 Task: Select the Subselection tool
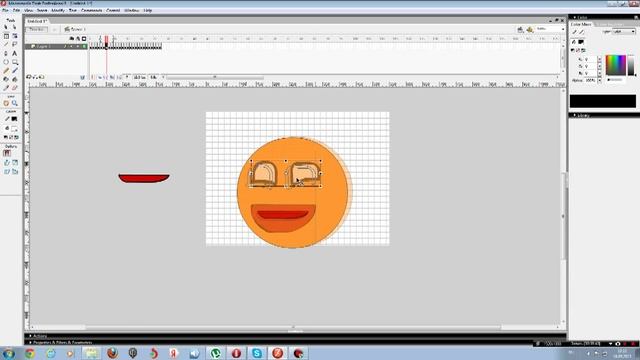tap(15, 27)
